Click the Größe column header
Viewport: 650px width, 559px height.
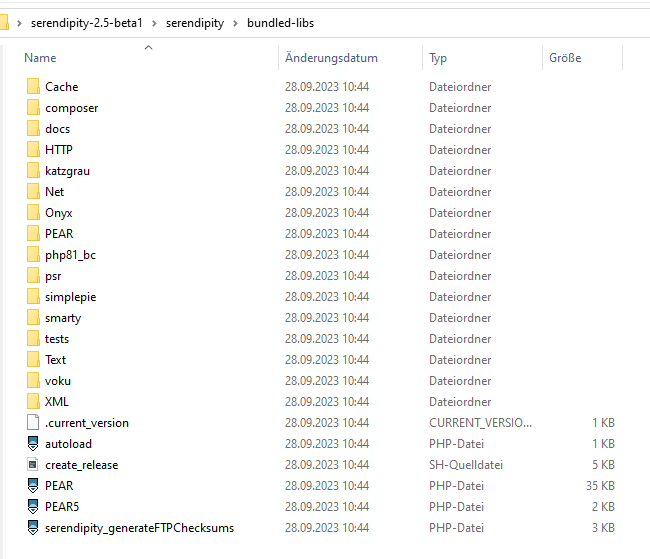pyautogui.click(x=565, y=59)
